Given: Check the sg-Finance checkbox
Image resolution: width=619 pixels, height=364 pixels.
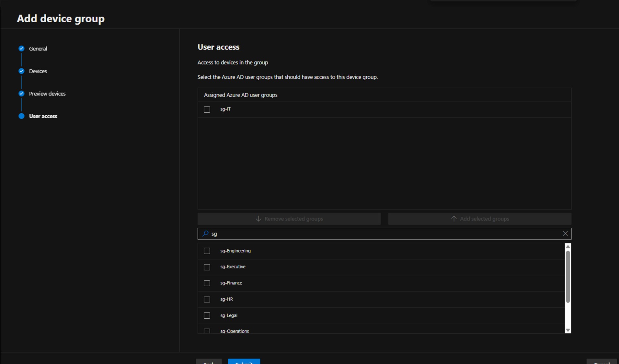Looking at the screenshot, I should click(207, 283).
